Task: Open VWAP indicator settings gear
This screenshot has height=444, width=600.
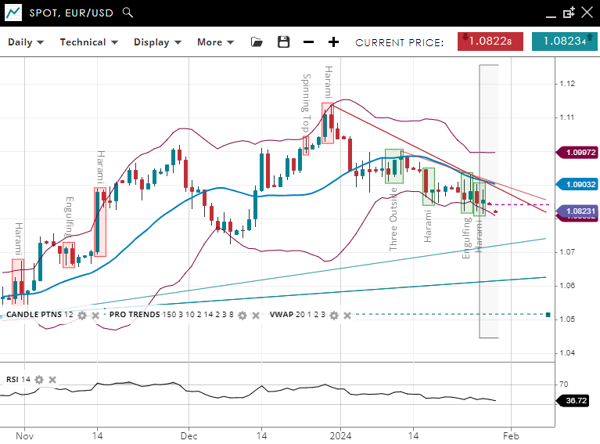Action: 332,315
